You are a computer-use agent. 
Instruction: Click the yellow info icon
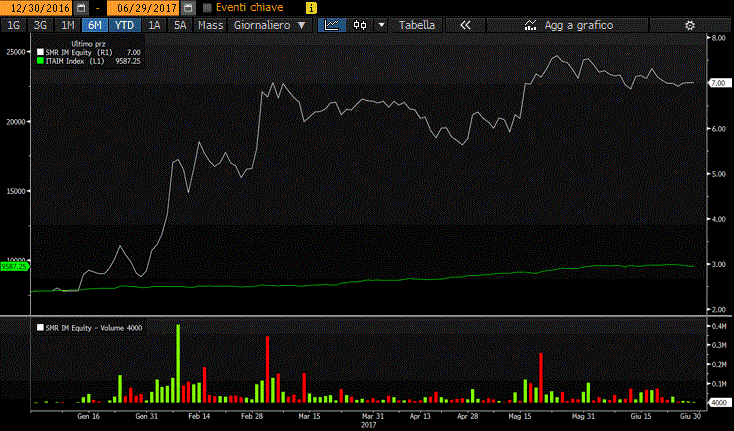click(283, 7)
